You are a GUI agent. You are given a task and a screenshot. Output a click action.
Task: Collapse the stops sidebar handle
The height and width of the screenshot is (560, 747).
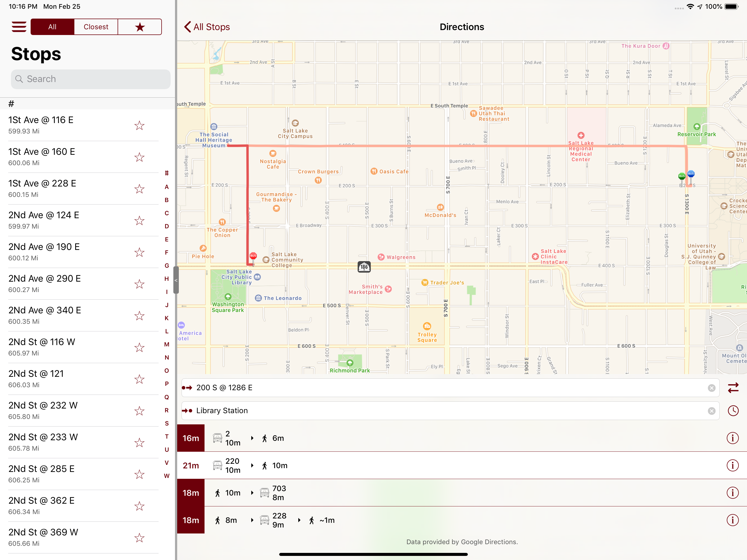pyautogui.click(x=176, y=280)
